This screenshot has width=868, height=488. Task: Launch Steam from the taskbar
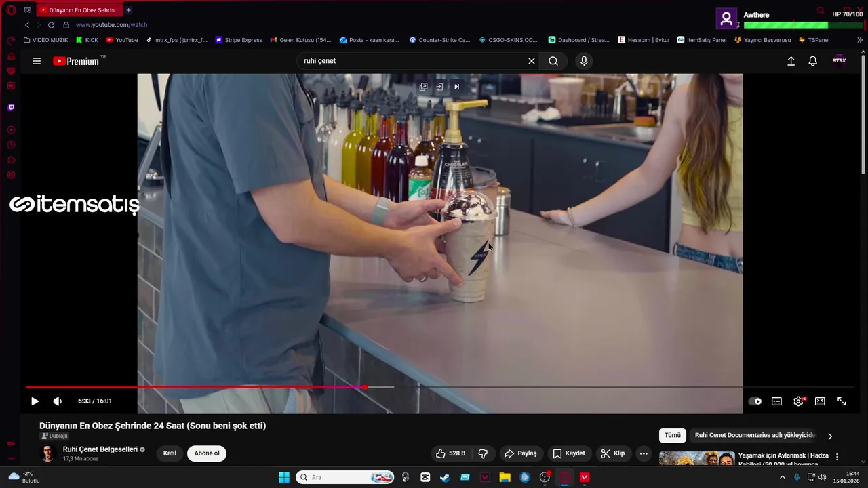coord(445,477)
